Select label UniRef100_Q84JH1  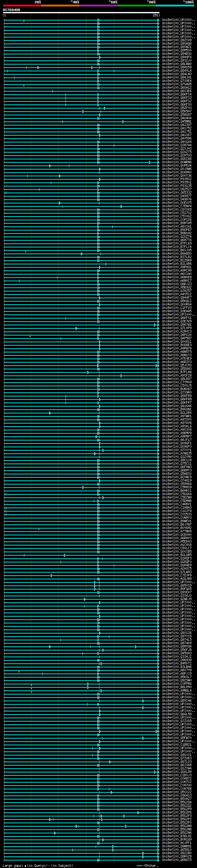(x=177, y=78)
